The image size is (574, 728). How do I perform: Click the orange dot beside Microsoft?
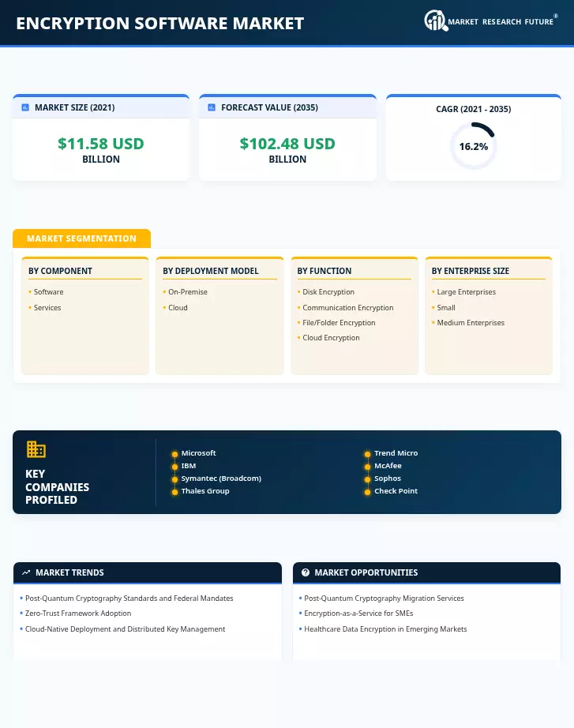174,454
